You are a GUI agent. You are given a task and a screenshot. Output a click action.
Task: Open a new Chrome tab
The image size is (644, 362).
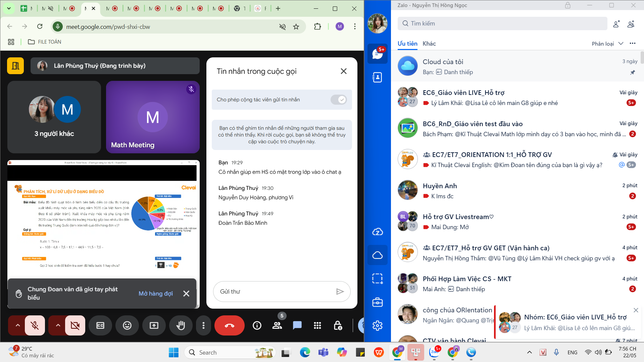278,8
